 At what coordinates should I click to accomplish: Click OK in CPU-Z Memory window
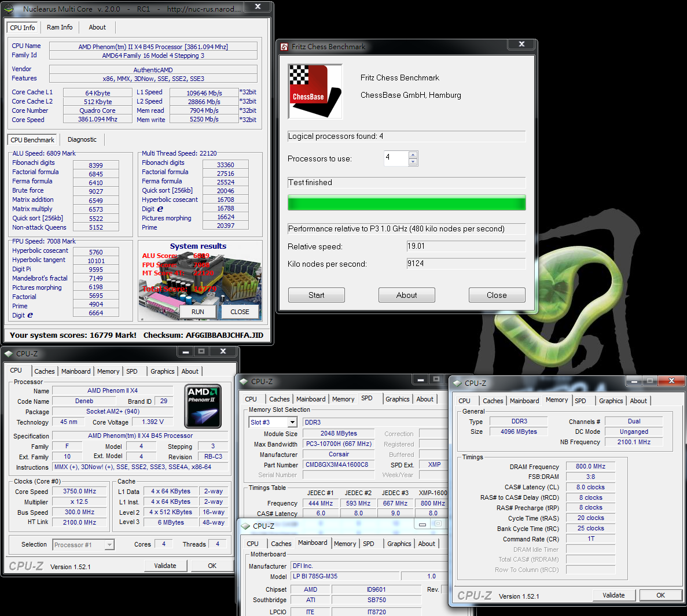click(x=661, y=595)
